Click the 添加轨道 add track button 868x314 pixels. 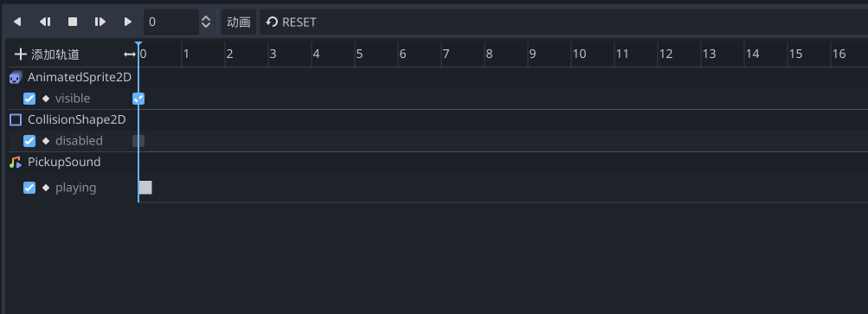pyautogui.click(x=47, y=54)
